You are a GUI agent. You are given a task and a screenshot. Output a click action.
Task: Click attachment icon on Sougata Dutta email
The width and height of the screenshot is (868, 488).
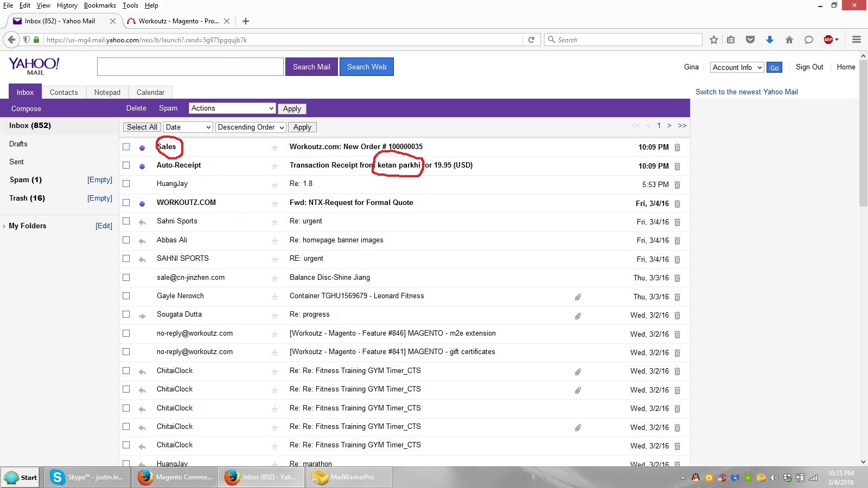[x=578, y=316]
